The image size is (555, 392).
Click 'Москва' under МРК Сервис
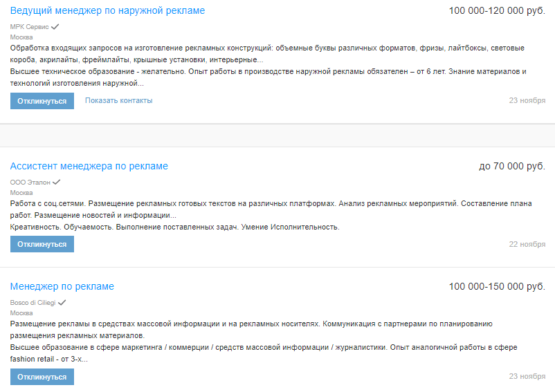pos(21,37)
